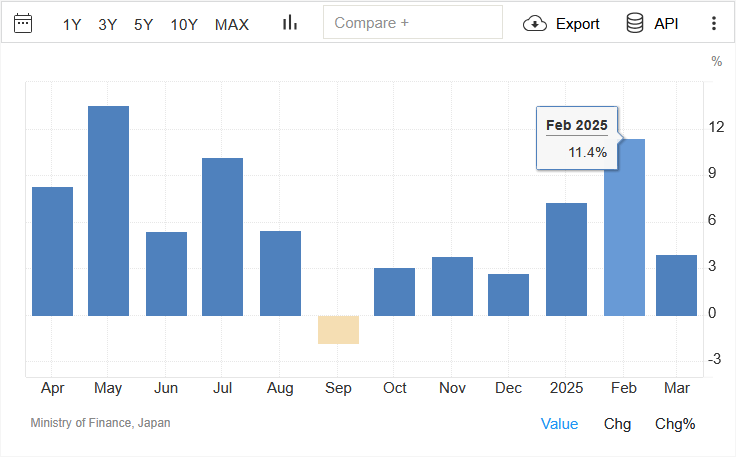Click the May bar in chart
The height and width of the screenshot is (457, 736).
click(108, 210)
